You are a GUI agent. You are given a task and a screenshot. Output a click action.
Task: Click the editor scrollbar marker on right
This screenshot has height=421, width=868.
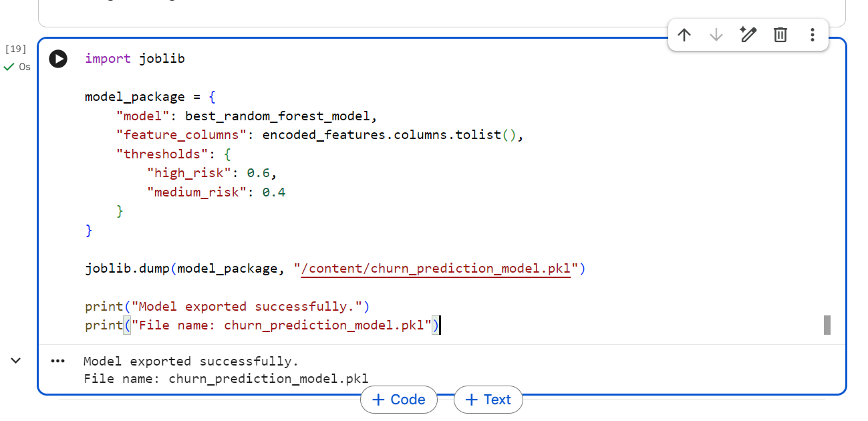(x=827, y=325)
